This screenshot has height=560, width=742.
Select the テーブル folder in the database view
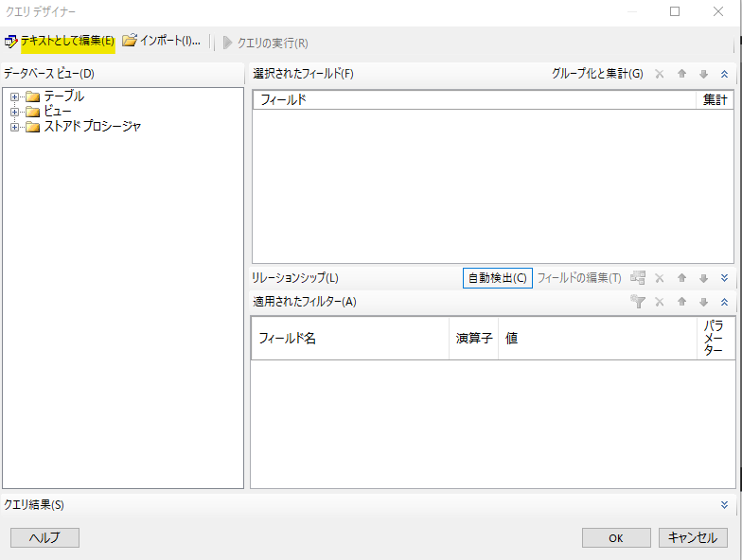[62, 96]
